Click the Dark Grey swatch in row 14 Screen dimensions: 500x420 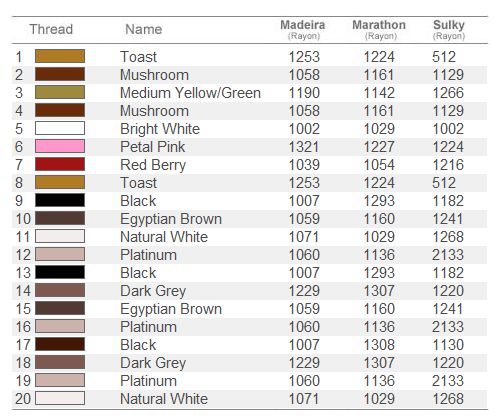[x=60, y=290]
